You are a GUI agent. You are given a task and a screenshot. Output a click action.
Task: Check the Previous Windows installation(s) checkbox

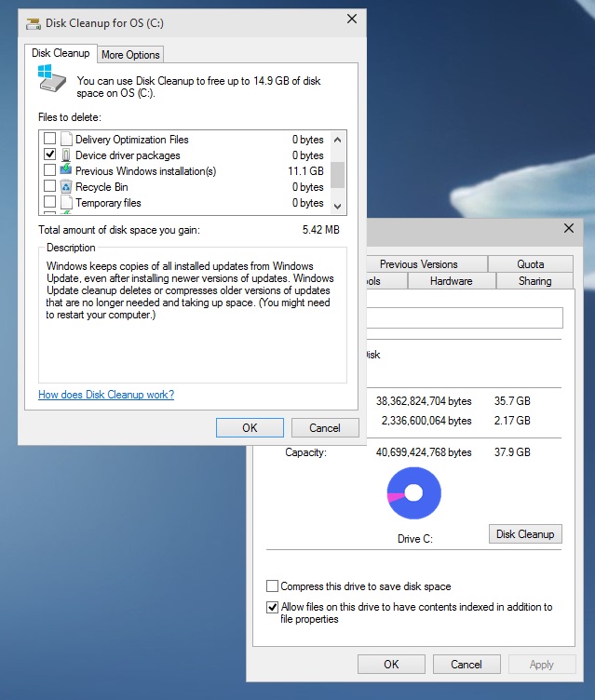tap(49, 170)
